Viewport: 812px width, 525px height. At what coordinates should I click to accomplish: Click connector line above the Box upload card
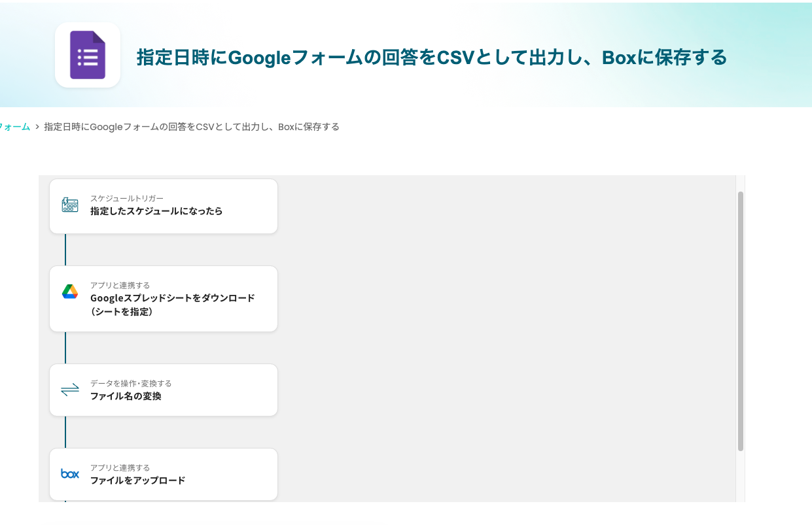click(x=65, y=432)
